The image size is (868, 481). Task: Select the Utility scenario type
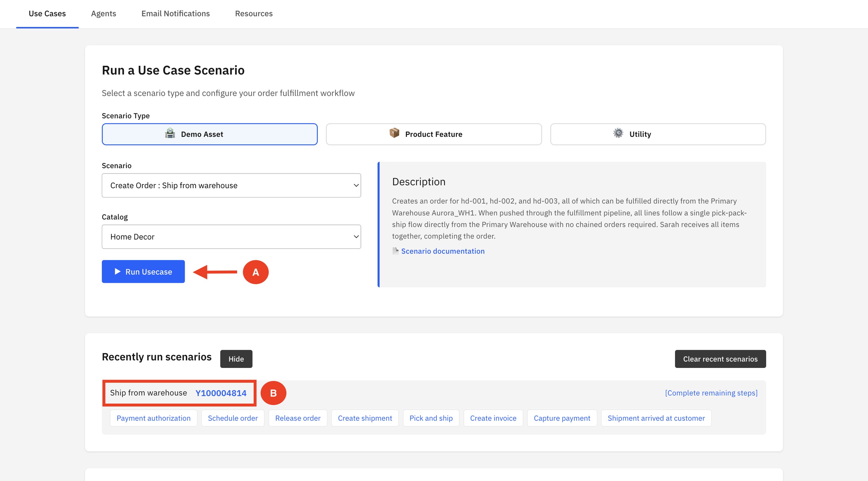(x=658, y=134)
